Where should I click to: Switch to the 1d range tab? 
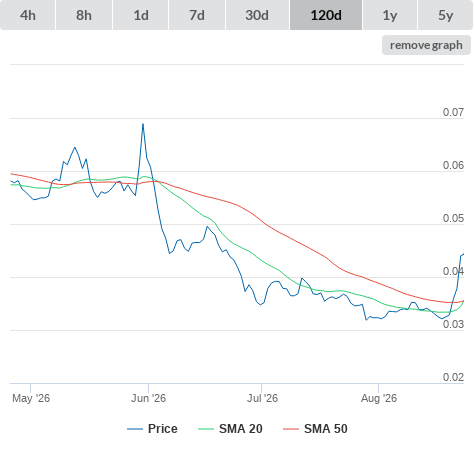[141, 15]
